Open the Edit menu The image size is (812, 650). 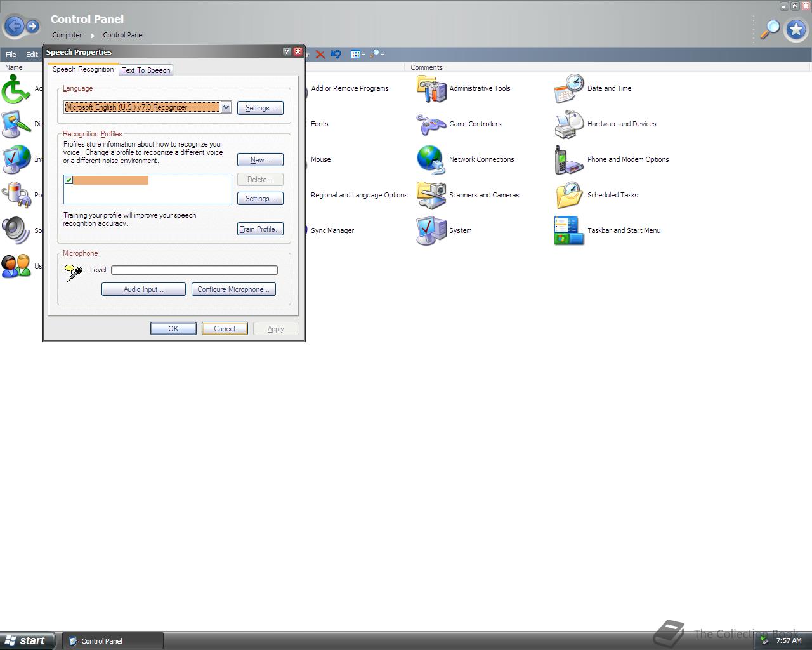point(32,55)
